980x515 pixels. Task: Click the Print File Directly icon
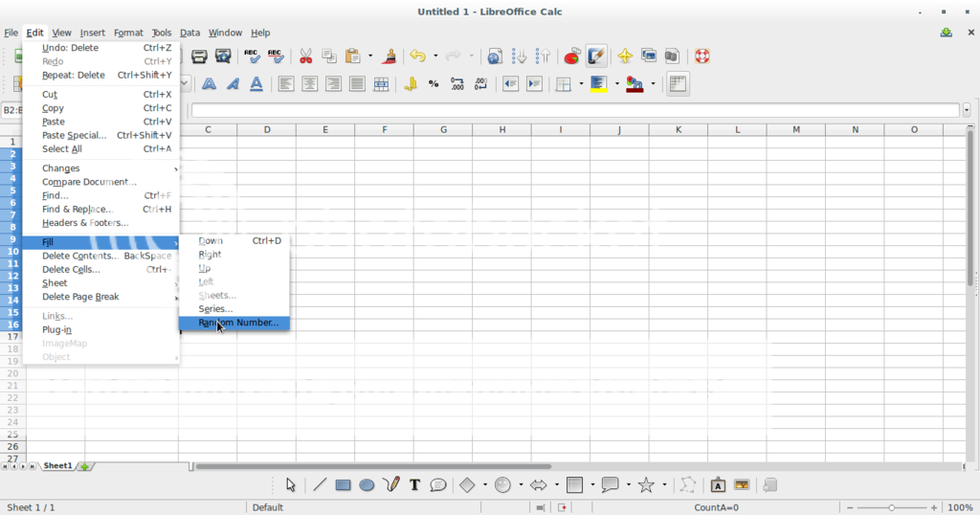click(x=199, y=56)
